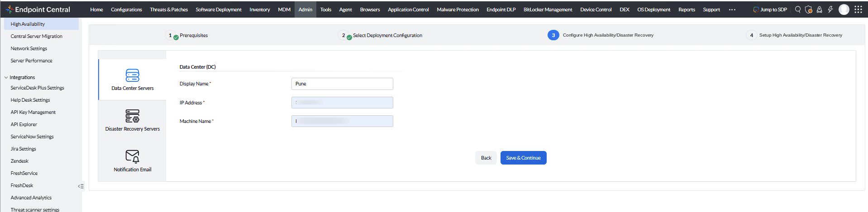The height and width of the screenshot is (212, 868).
Task: Open Device Control tab
Action: [x=596, y=9]
